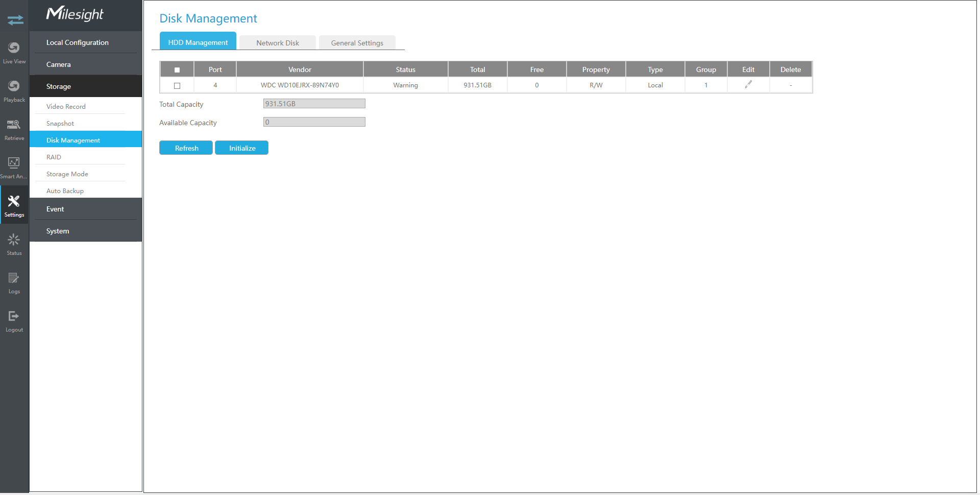Click the Refresh button
Screen dimensions: 980x495
(186, 148)
